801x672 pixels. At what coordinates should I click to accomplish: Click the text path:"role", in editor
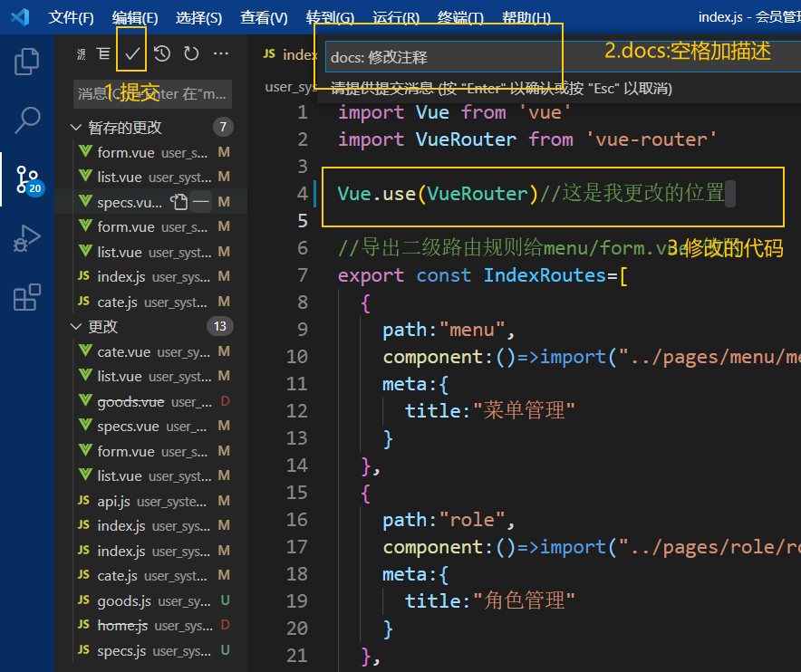pyautogui.click(x=449, y=520)
